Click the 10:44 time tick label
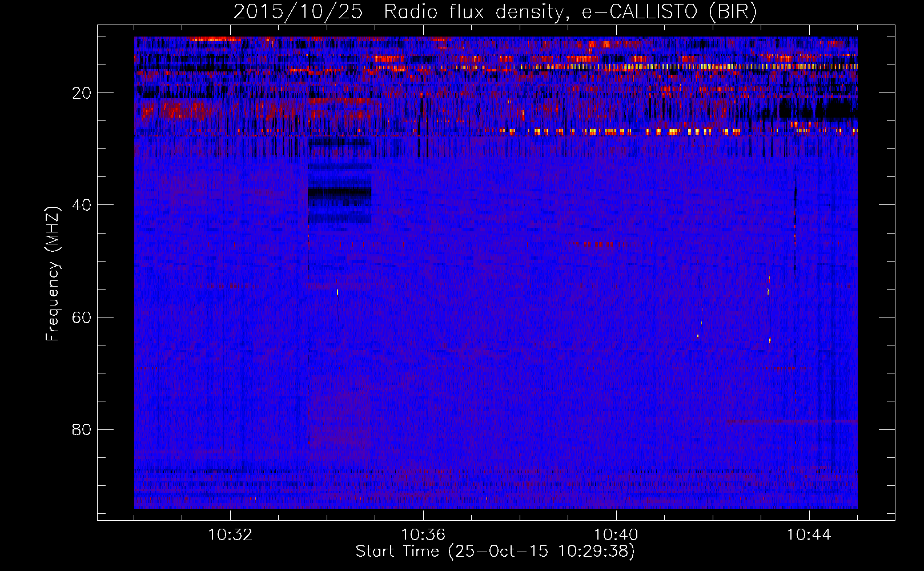The width and height of the screenshot is (924, 571). tap(809, 534)
